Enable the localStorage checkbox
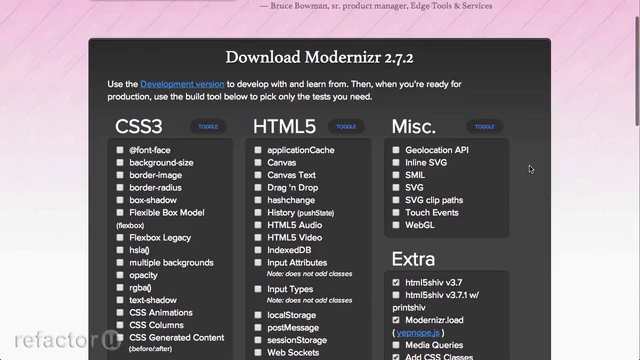This screenshot has height=360, width=640. click(x=258, y=315)
